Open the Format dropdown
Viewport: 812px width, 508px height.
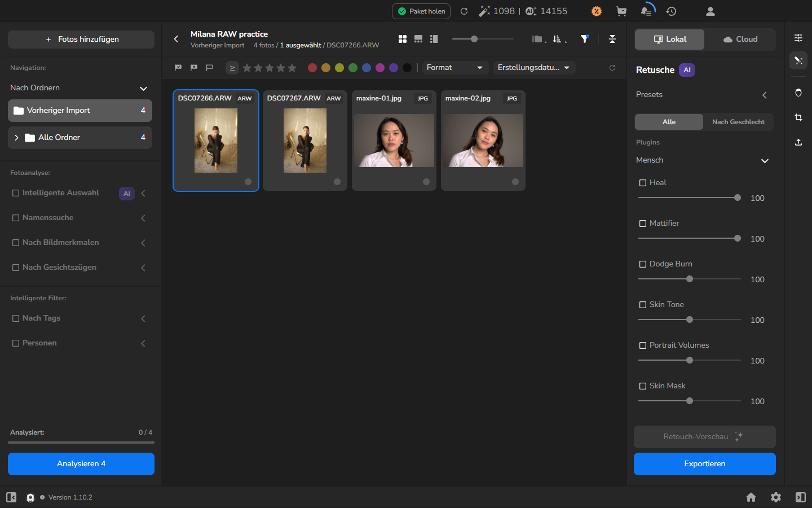click(x=454, y=68)
